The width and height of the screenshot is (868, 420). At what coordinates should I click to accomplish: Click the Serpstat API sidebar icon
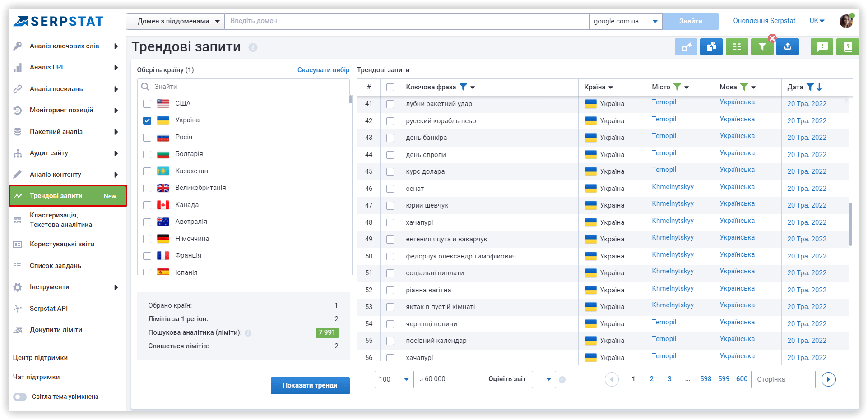coord(18,309)
